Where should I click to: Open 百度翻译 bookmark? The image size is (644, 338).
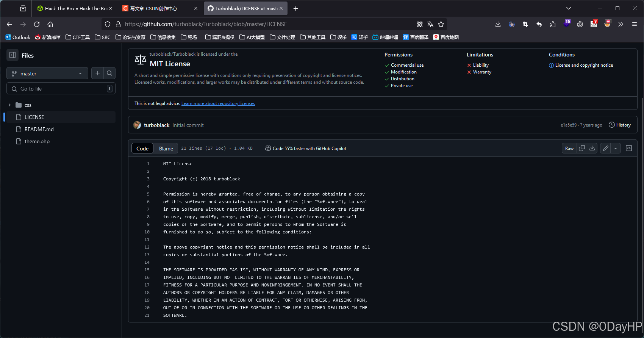416,37
